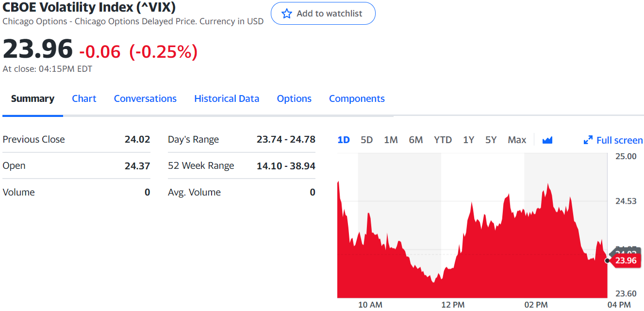Click the Day's Range value 23.74 - 24.78
644x311 pixels.
coord(286,139)
